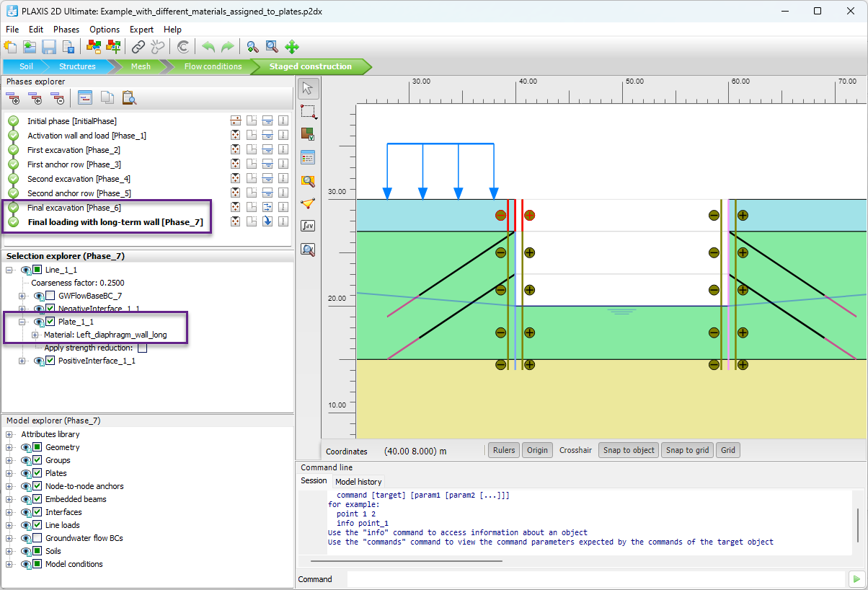Open the Show materials icon
Screen dimensions: 868x590
click(x=94, y=47)
